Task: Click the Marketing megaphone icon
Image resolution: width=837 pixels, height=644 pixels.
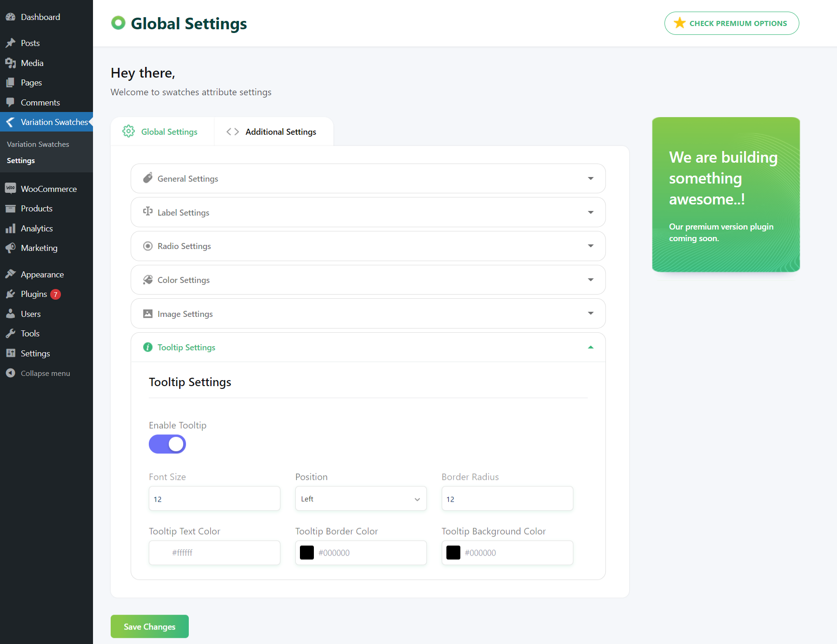Action: [10, 248]
